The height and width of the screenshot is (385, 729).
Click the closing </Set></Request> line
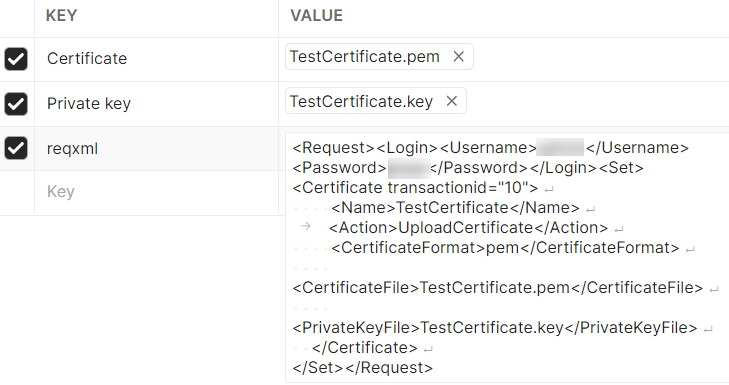[x=363, y=368]
